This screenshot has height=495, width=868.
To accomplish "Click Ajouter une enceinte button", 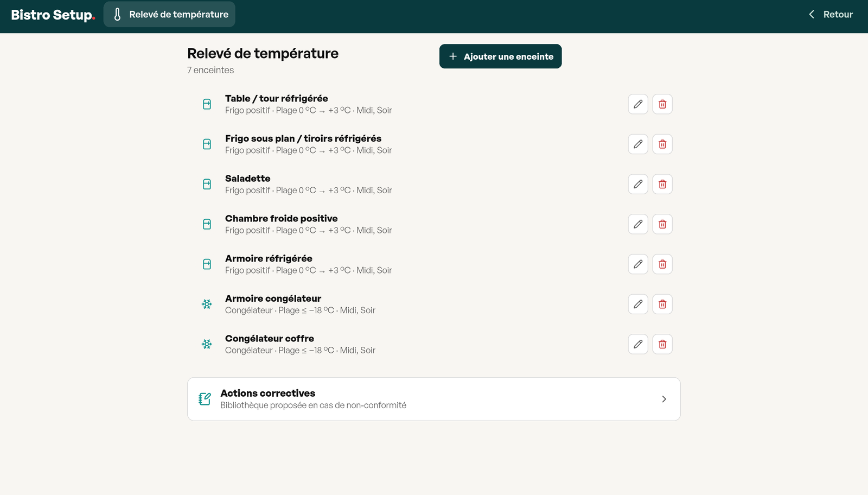I will (500, 56).
